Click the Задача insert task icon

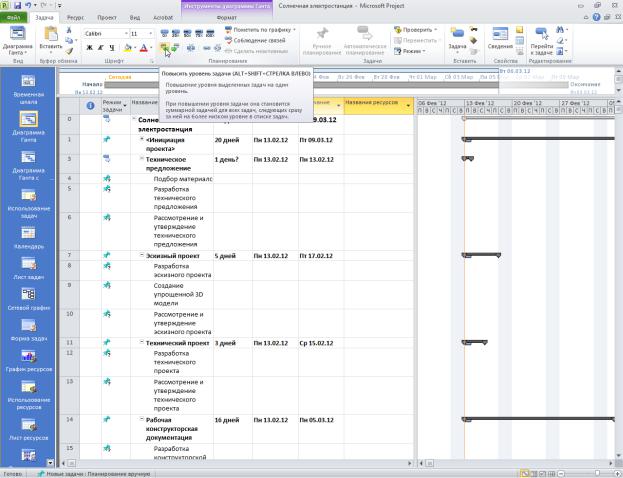(457, 33)
